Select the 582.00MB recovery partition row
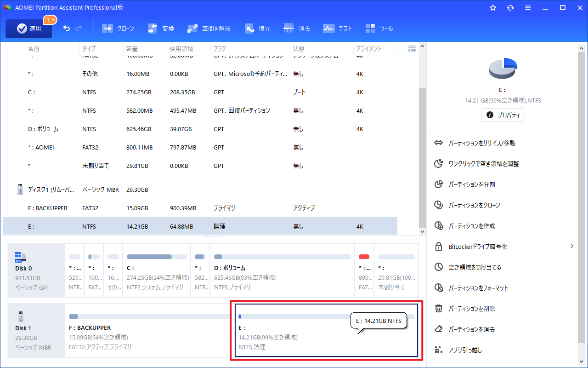This screenshot has width=588, height=368. pyautogui.click(x=200, y=111)
